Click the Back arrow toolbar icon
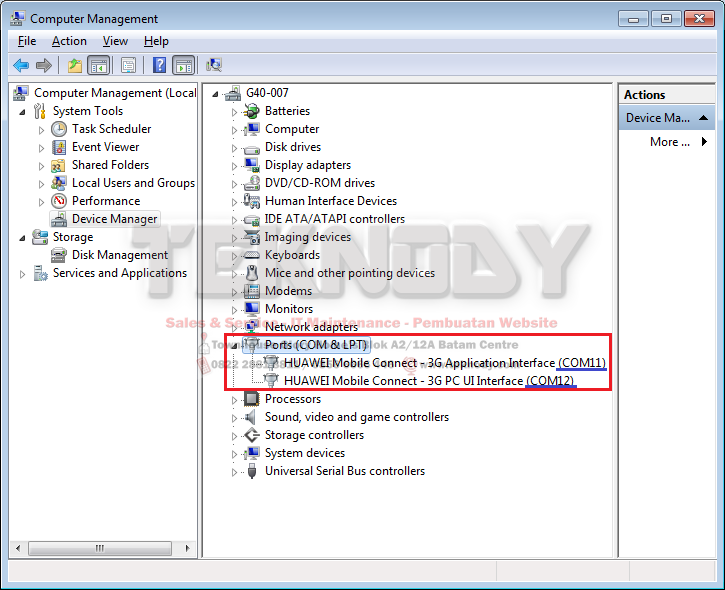725x590 pixels. 21,65
